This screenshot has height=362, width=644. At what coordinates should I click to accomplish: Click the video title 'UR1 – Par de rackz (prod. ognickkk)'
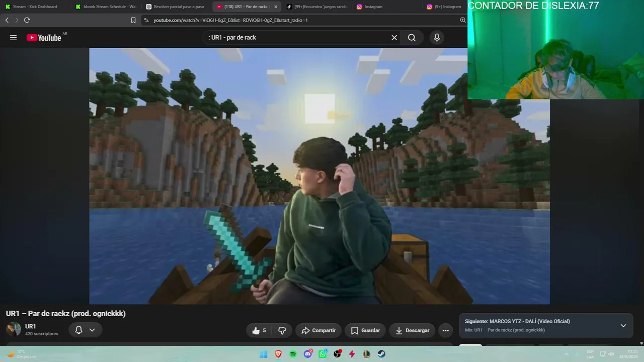[66, 314]
